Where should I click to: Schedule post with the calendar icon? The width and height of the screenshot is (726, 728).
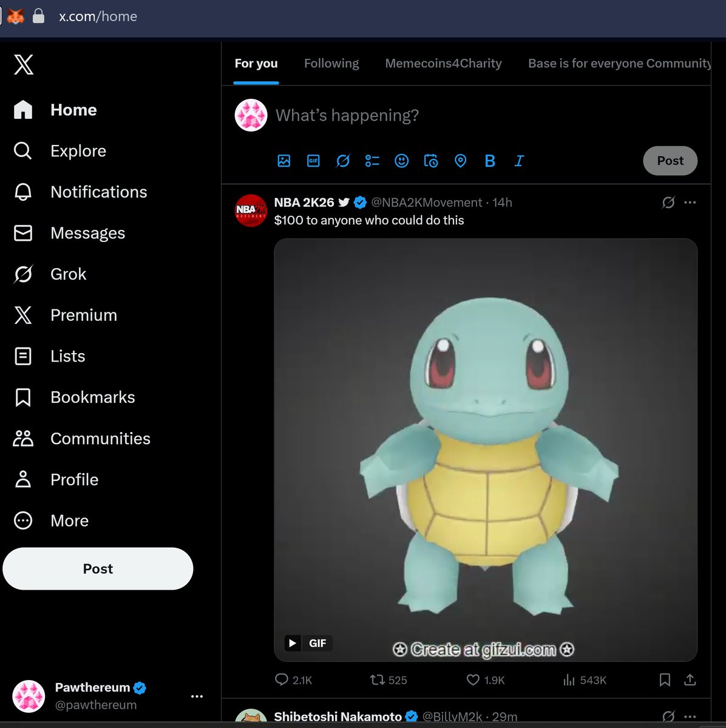pyautogui.click(x=431, y=161)
